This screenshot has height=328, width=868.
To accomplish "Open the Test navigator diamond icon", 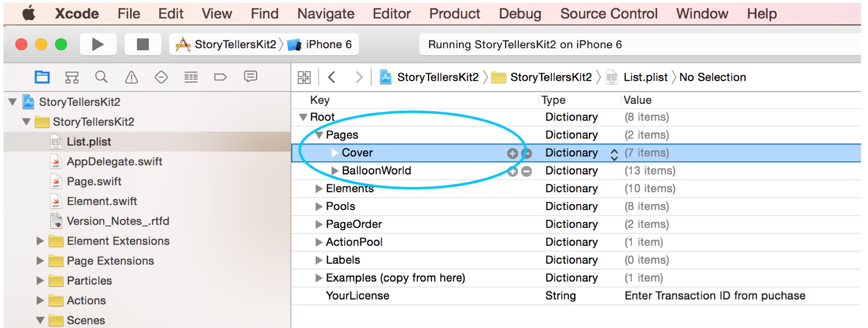I will (x=161, y=77).
